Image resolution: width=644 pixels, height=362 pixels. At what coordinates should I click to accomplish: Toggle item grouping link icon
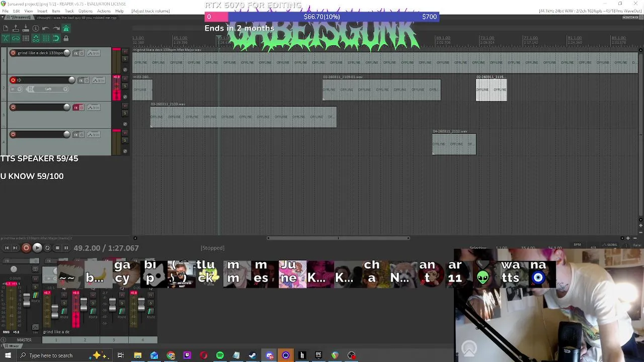coord(16,38)
